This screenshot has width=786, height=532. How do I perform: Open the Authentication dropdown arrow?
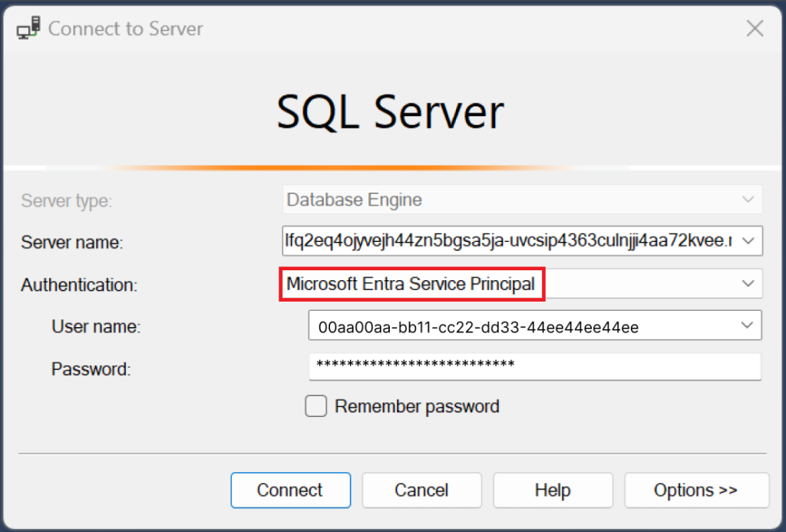pyautogui.click(x=748, y=284)
